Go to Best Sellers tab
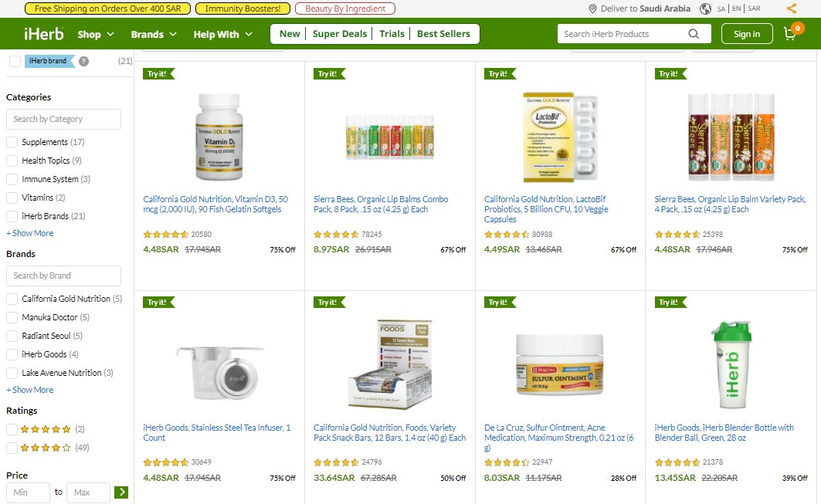Viewport: 821px width, 504px height. pos(443,33)
